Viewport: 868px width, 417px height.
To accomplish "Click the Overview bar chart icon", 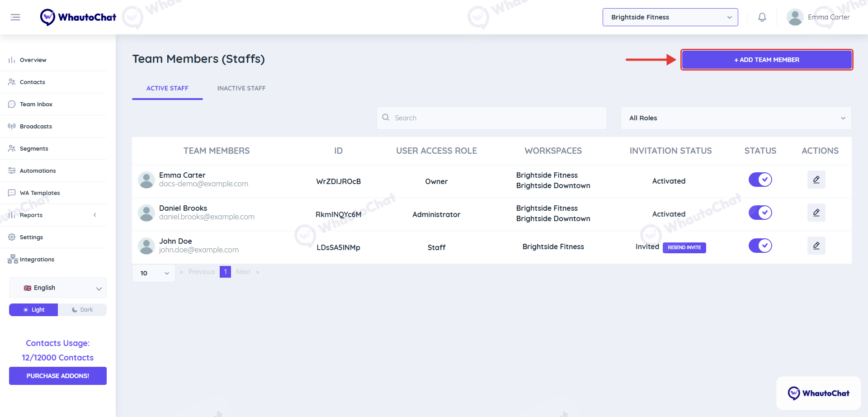I will coord(12,60).
